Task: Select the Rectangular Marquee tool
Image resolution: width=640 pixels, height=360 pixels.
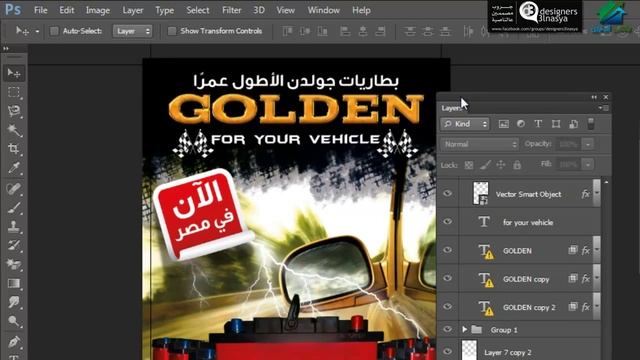Action: [x=14, y=92]
